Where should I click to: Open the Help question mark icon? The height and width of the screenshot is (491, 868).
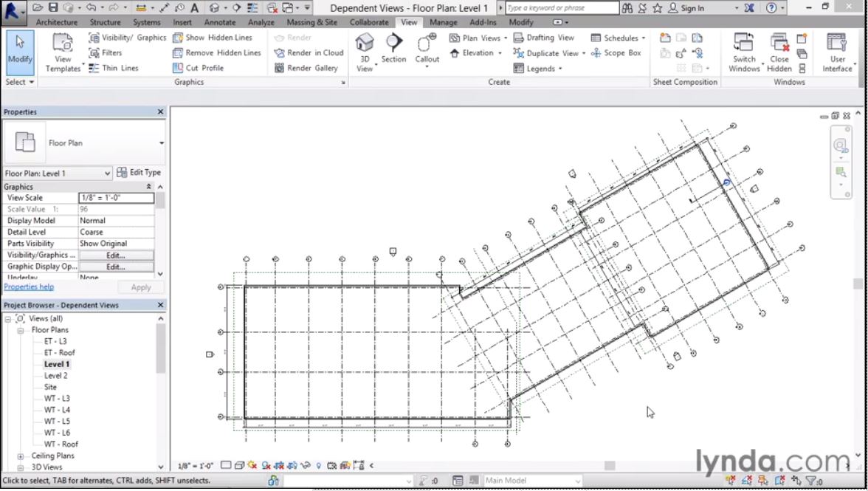[x=771, y=8]
